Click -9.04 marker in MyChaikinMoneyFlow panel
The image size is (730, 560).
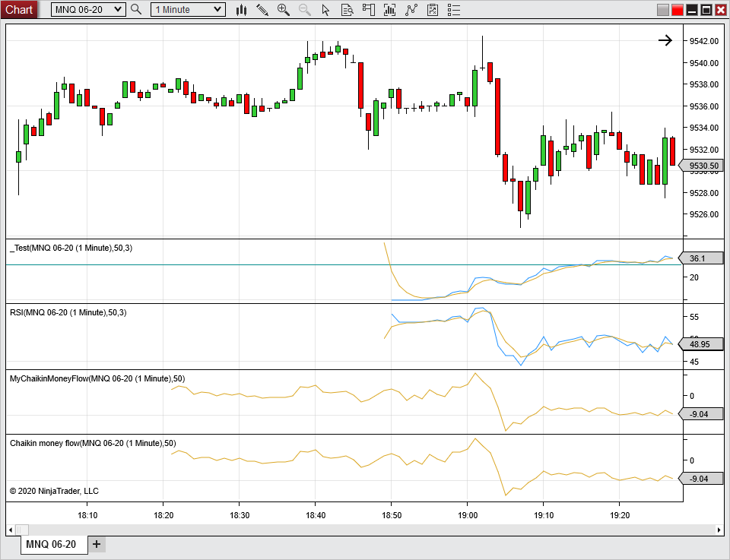(x=701, y=414)
